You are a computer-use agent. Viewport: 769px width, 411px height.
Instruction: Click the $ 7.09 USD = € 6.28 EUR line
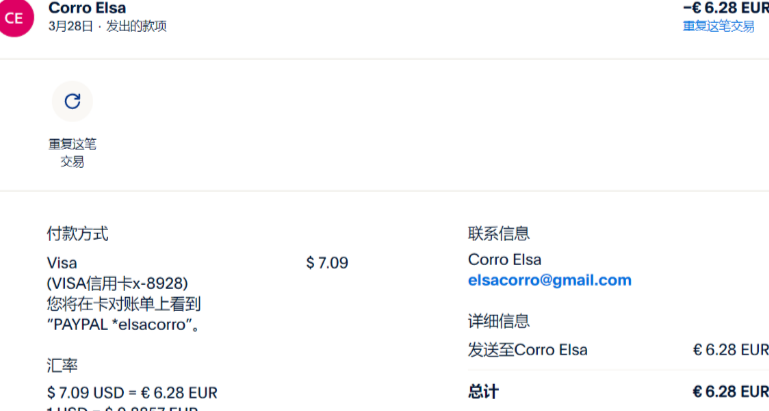point(132,392)
